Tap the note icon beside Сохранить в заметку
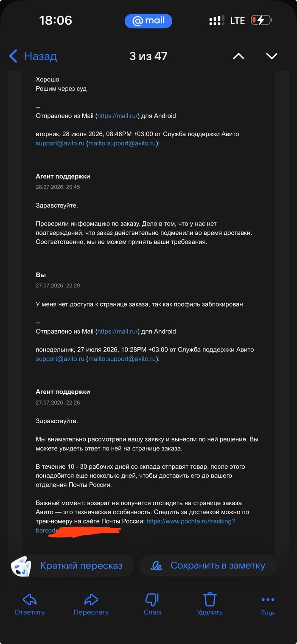Viewport: 297px width, 644px height. 157,566
